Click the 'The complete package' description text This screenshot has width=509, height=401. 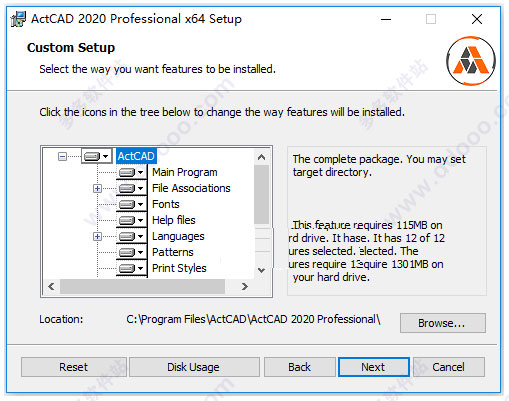tap(379, 166)
